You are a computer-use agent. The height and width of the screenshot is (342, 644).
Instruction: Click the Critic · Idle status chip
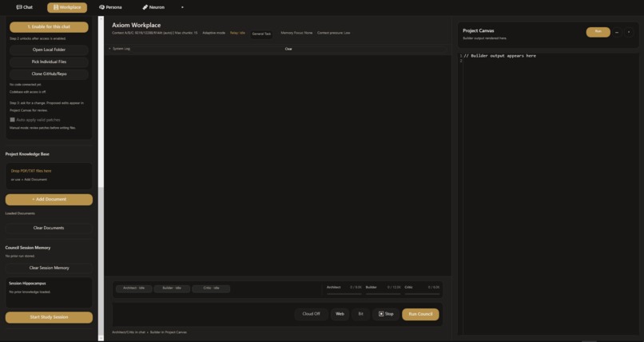pyautogui.click(x=211, y=288)
